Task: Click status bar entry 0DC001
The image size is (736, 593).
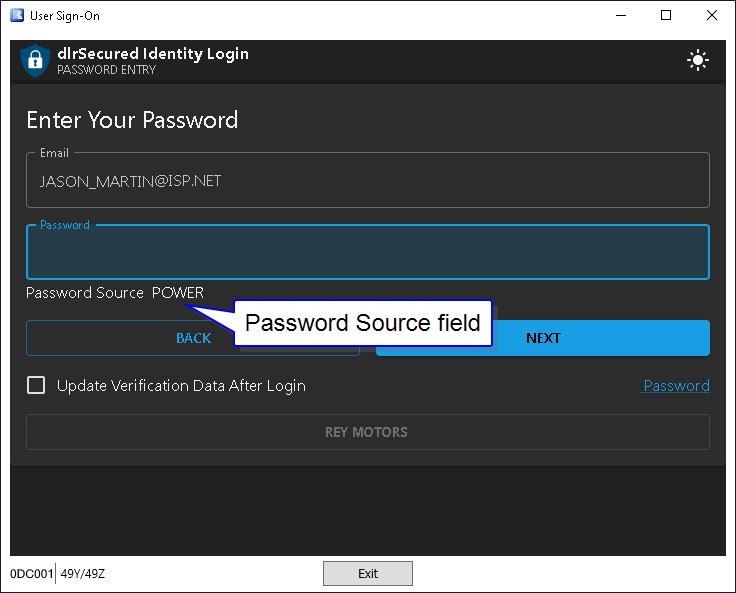Action: (31, 573)
